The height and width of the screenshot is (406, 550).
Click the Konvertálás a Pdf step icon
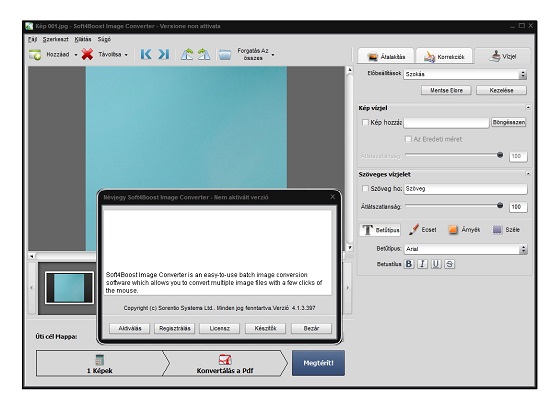tap(225, 360)
